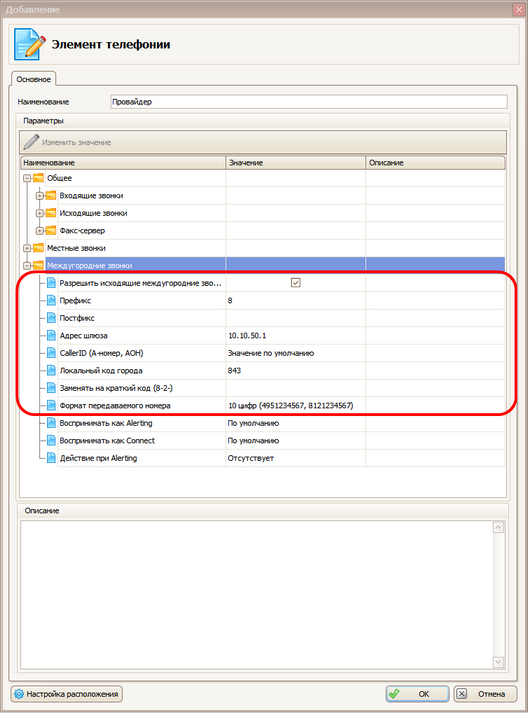Click the Входящие звонки folder icon
The height and width of the screenshot is (713, 528).
point(50,196)
